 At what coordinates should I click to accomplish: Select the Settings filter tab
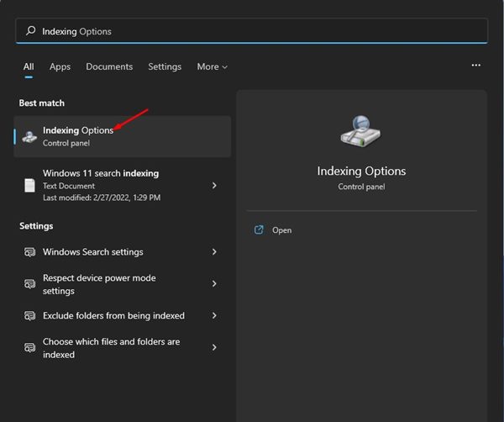pos(165,66)
